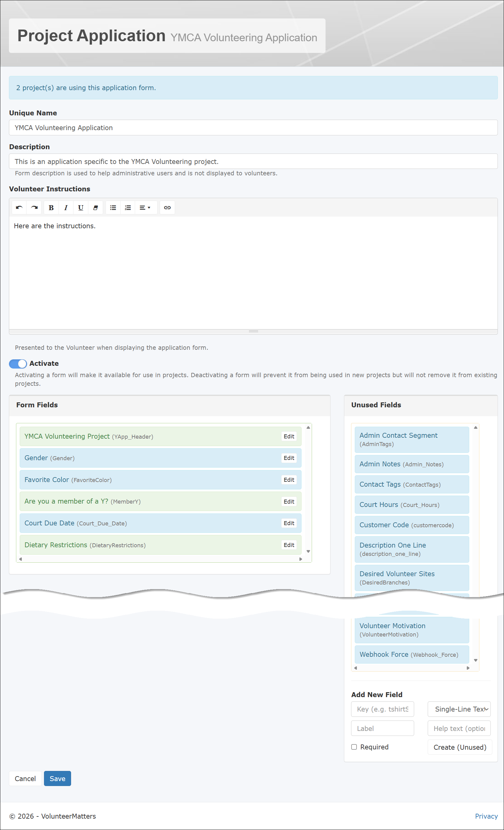Viewport: 504px width, 830px height.
Task: Insert a numbered list
Action: coord(128,207)
